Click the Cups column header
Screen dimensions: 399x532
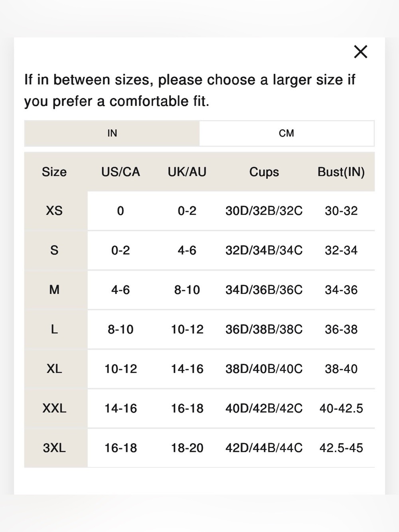click(x=264, y=172)
